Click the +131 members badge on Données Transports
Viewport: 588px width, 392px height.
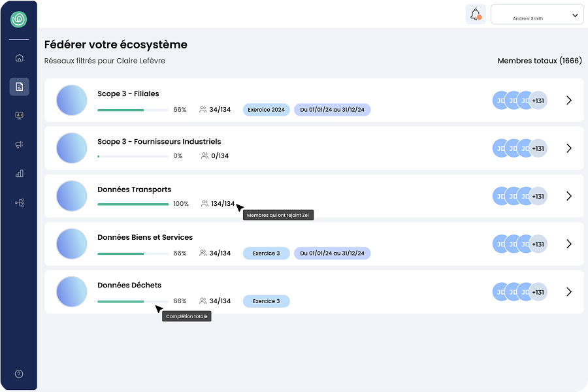point(537,195)
